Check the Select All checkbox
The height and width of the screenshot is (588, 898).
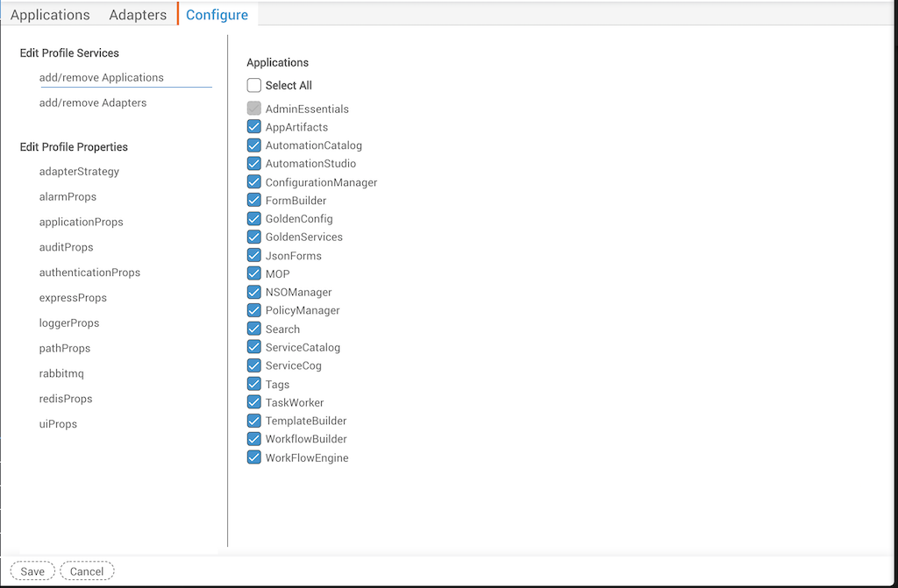[254, 86]
